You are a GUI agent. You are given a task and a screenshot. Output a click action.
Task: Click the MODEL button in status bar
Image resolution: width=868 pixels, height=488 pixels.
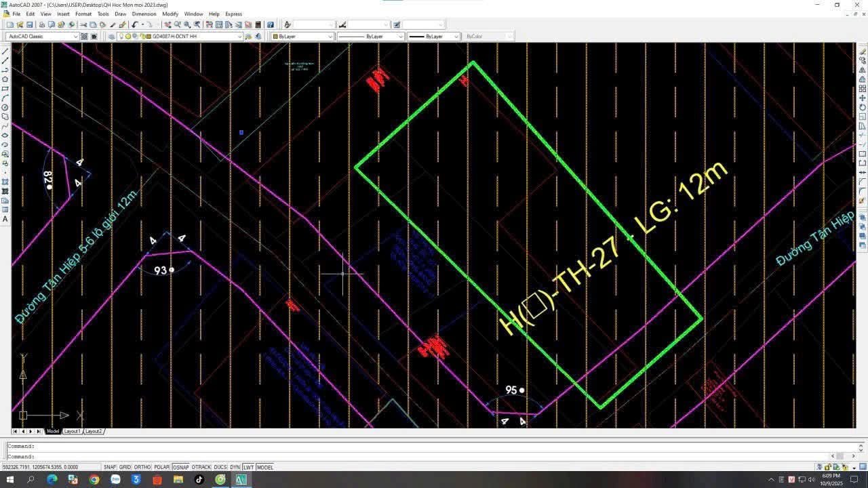click(264, 467)
